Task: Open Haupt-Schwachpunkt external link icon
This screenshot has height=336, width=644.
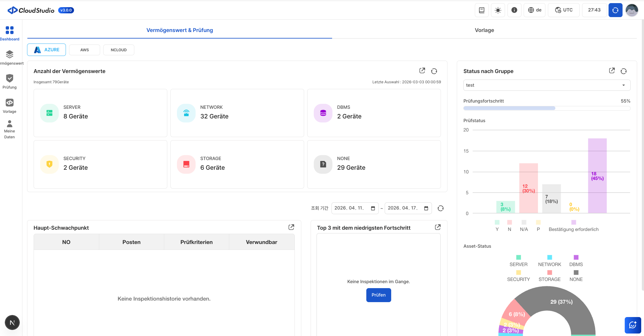Action: [291, 227]
